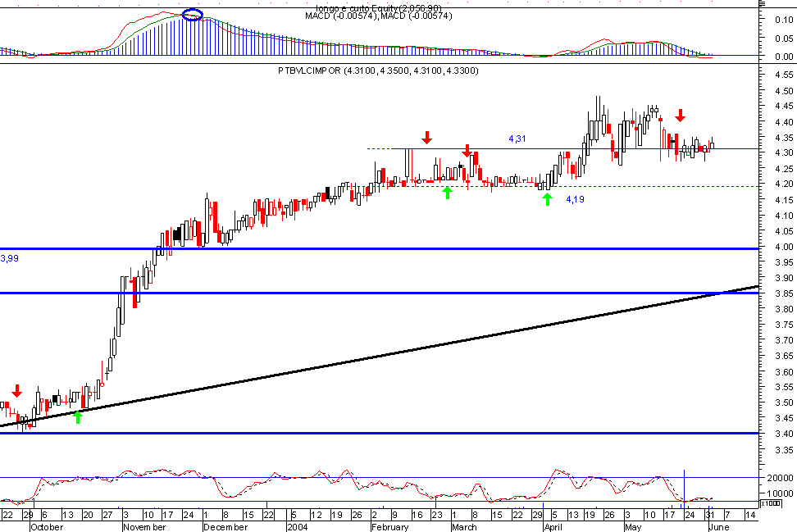Click the December month label

coord(225,527)
